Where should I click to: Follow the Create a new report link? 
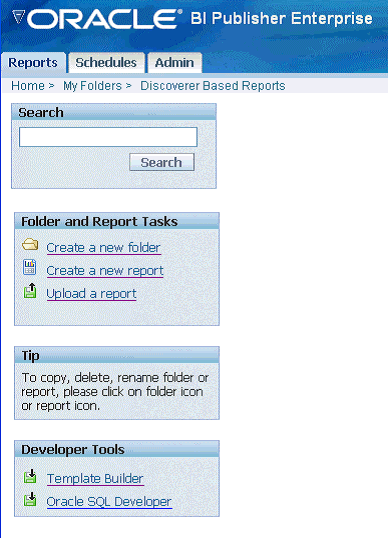[x=105, y=271]
